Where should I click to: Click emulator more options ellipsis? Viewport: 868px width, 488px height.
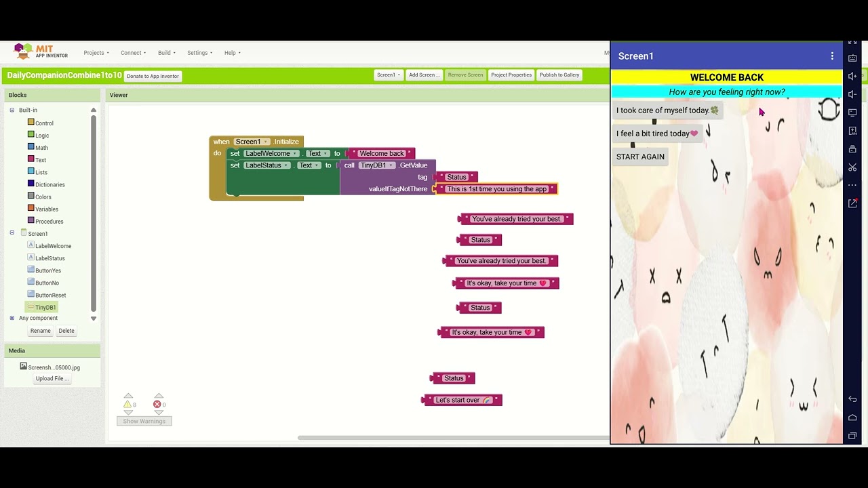852,185
